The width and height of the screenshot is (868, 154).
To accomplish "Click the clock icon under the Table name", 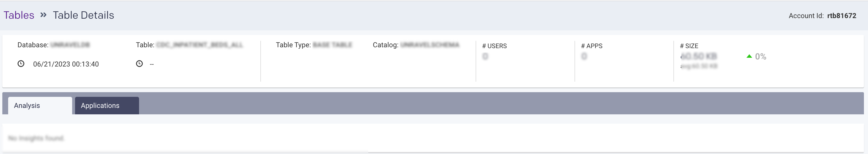I will 139,64.
